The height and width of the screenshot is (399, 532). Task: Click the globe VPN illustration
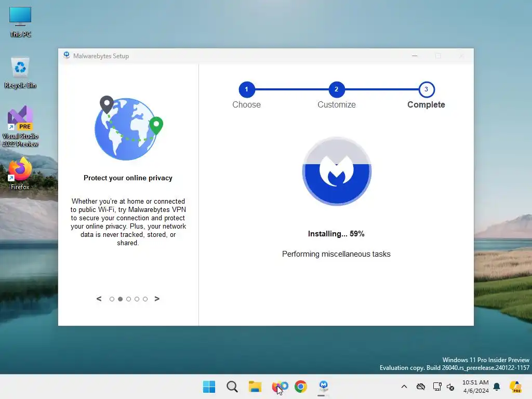[128, 128]
